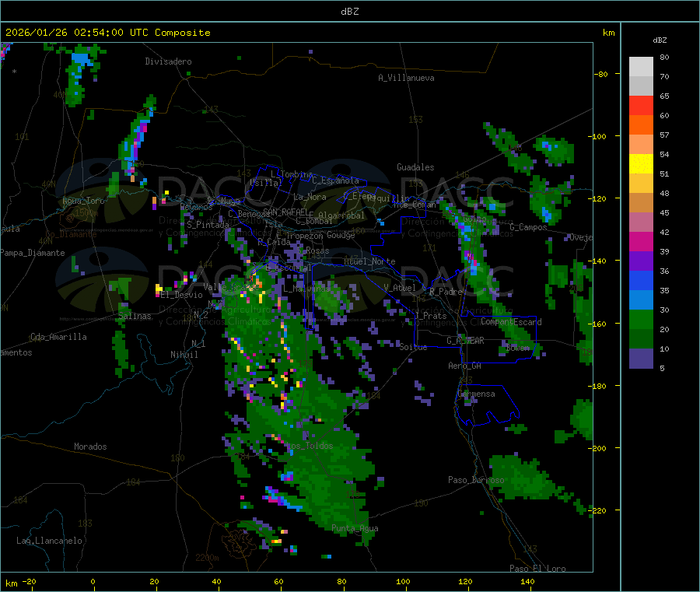Click the Nihuil location label
The image size is (700, 592).
point(184,355)
